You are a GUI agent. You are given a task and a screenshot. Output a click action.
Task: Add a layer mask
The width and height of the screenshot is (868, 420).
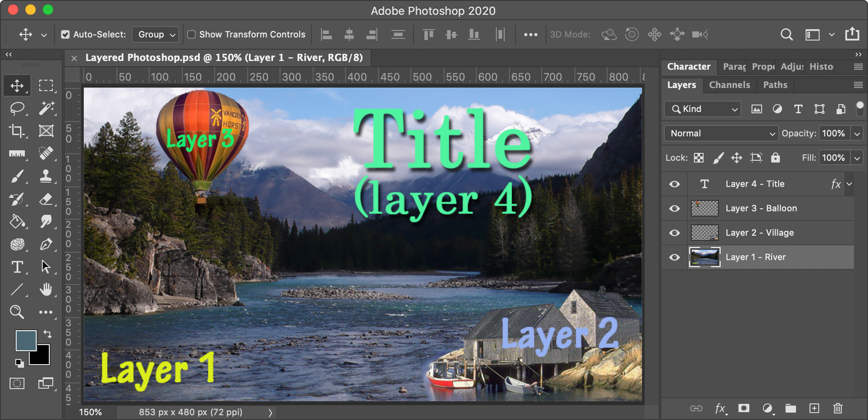coord(744,408)
